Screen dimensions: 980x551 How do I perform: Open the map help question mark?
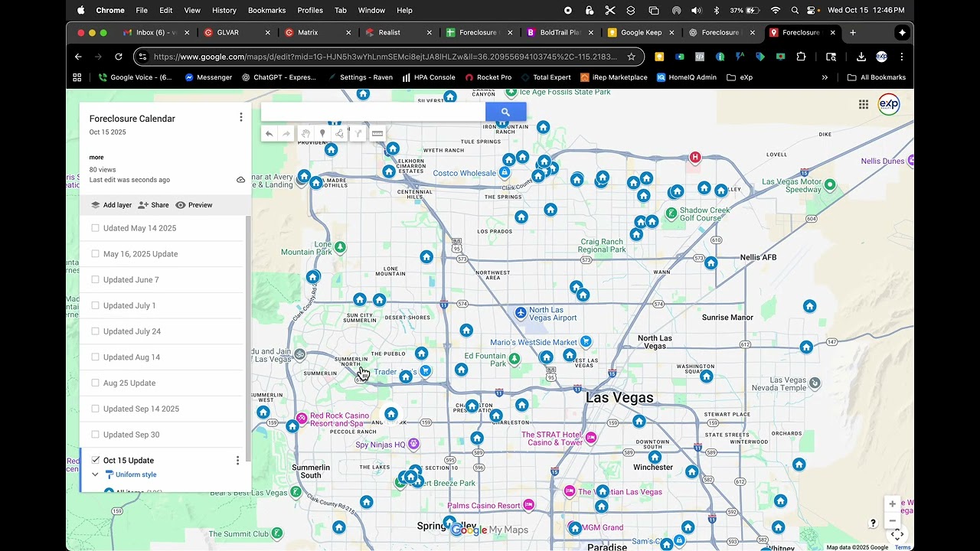(x=873, y=523)
